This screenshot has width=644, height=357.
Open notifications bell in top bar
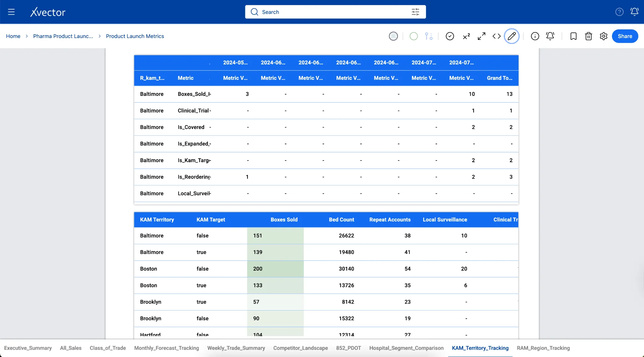point(635,12)
